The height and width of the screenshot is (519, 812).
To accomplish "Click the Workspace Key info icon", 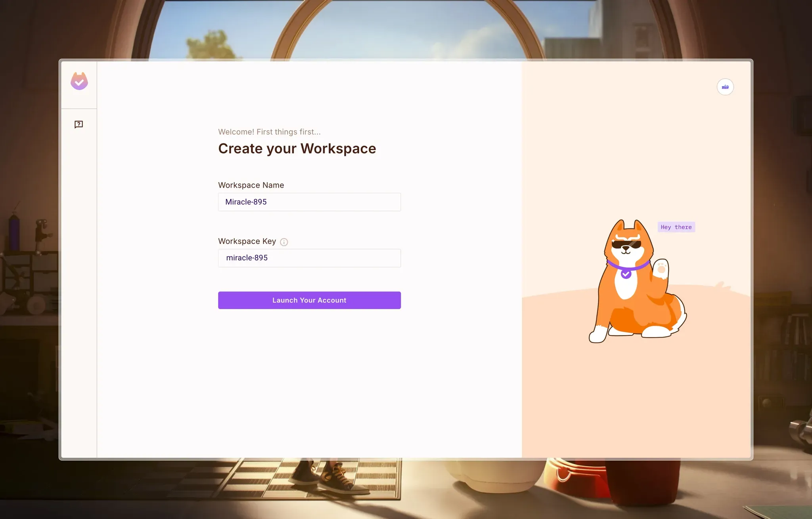I will pyautogui.click(x=284, y=242).
